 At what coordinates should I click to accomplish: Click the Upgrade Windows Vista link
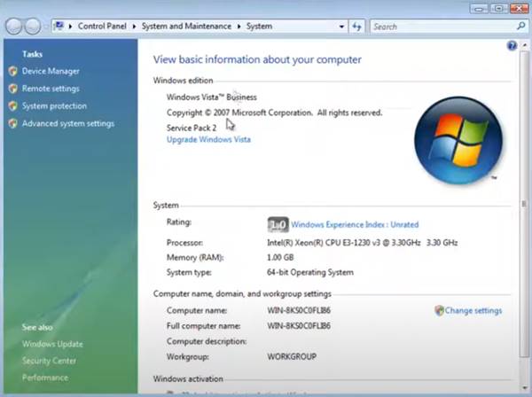pos(208,139)
